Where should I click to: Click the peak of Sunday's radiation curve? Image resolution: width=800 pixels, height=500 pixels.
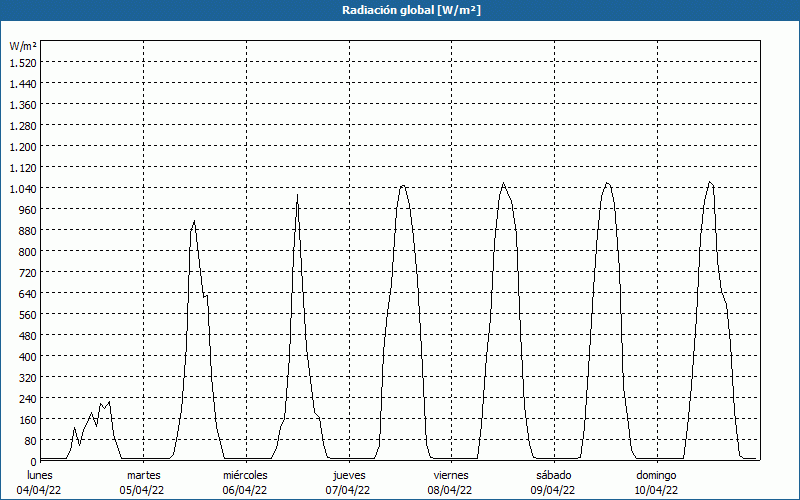[x=710, y=182]
